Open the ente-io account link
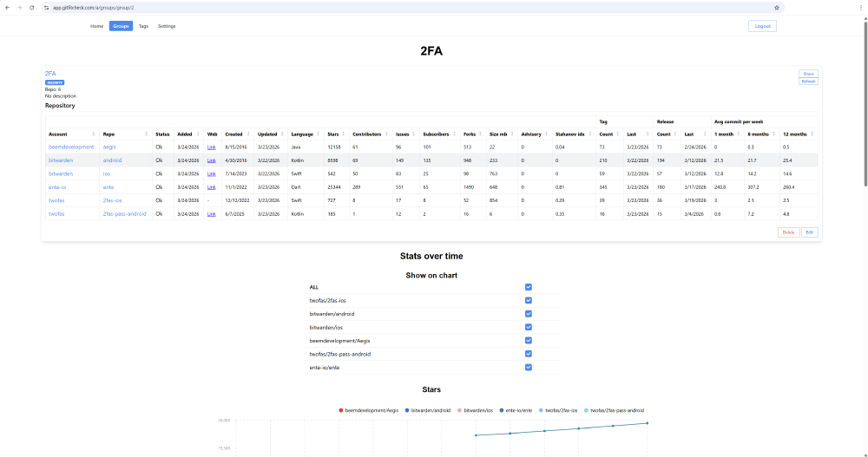 pos(57,187)
